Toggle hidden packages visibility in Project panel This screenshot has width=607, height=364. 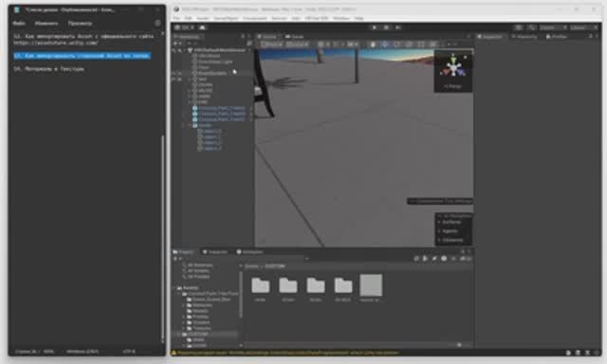[x=465, y=259]
